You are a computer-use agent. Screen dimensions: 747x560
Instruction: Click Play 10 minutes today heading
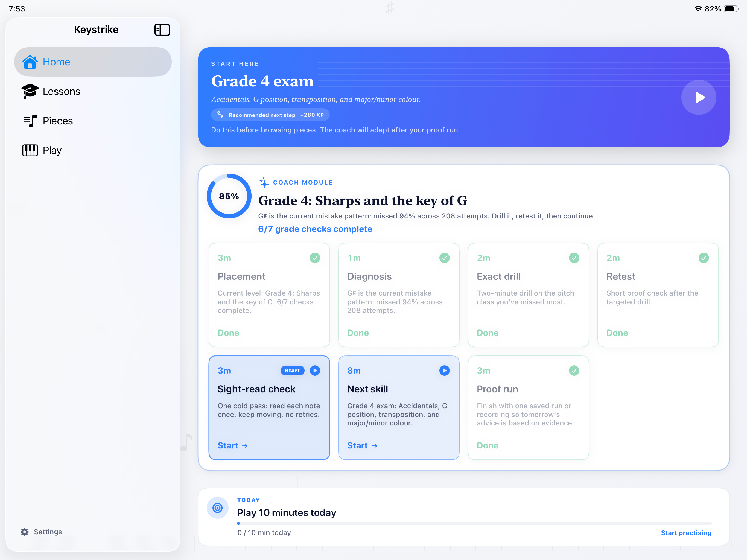coord(287,513)
